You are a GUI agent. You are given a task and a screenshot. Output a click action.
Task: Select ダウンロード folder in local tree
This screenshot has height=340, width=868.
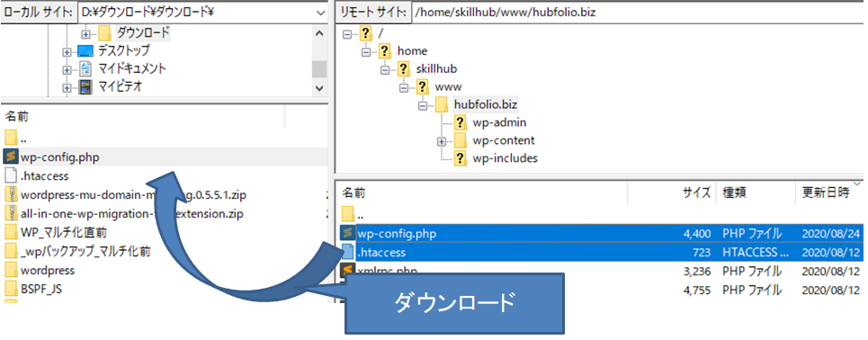[x=143, y=32]
